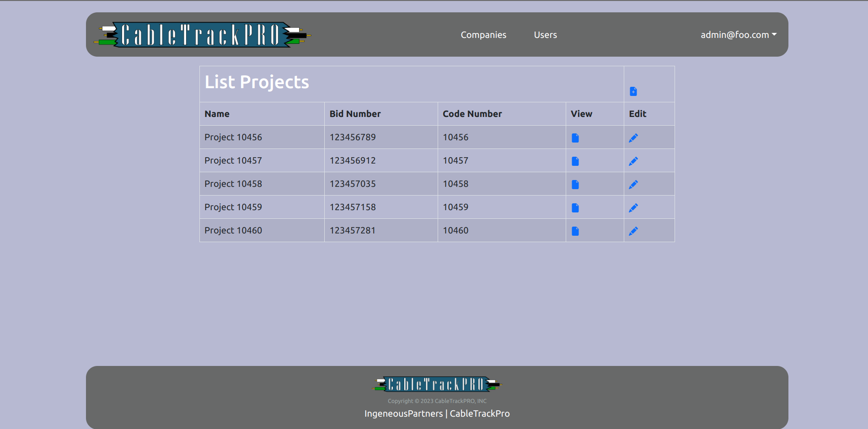The width and height of the screenshot is (868, 429).
Task: View Project 10459 document icon
Action: (575, 208)
